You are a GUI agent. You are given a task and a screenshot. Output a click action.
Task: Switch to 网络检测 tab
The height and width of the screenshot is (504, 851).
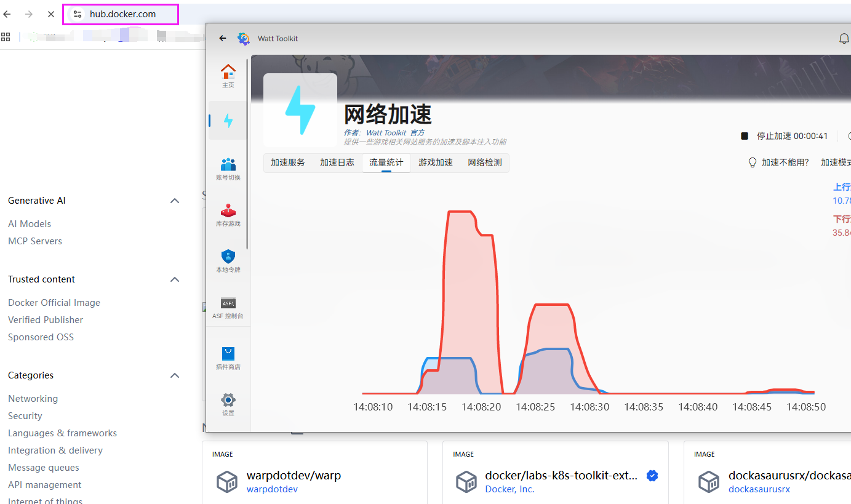point(485,162)
